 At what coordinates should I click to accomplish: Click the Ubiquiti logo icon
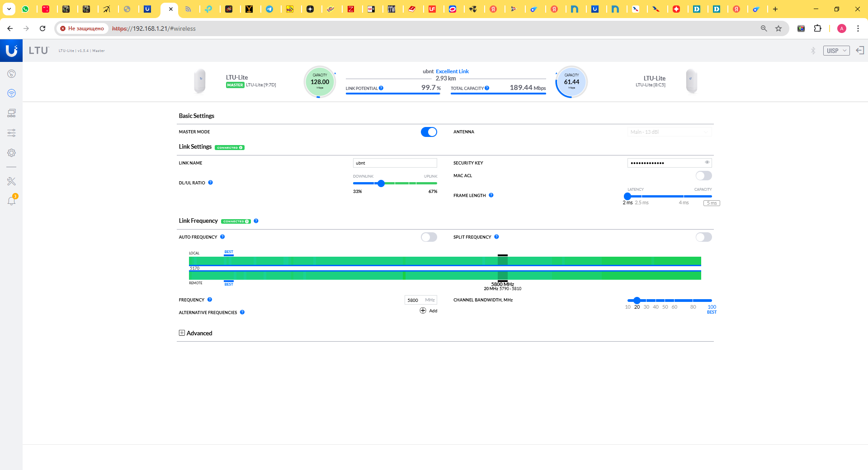pyautogui.click(x=11, y=51)
